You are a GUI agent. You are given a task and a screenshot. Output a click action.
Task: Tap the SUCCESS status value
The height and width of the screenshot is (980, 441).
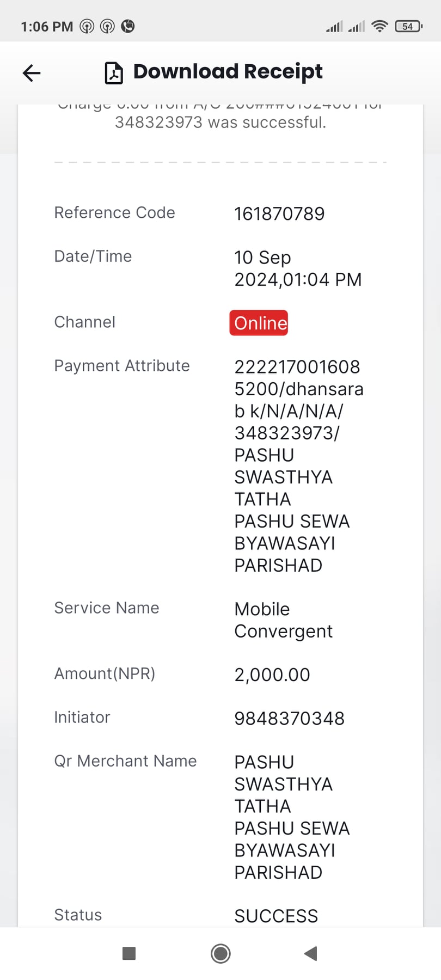[276, 916]
